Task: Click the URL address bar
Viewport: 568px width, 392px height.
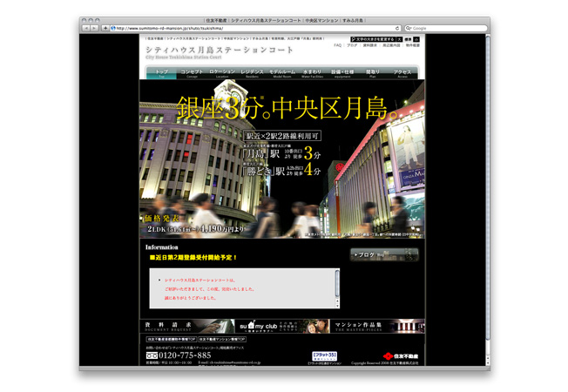Action: (253, 28)
